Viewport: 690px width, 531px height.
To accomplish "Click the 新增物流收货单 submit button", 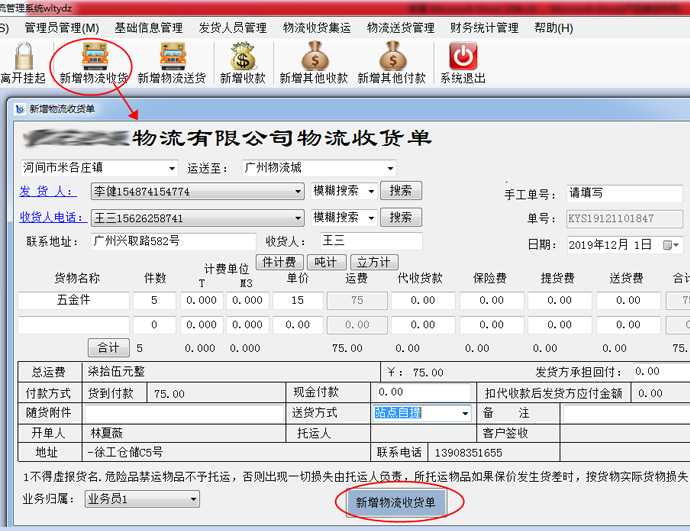I will tap(396, 503).
